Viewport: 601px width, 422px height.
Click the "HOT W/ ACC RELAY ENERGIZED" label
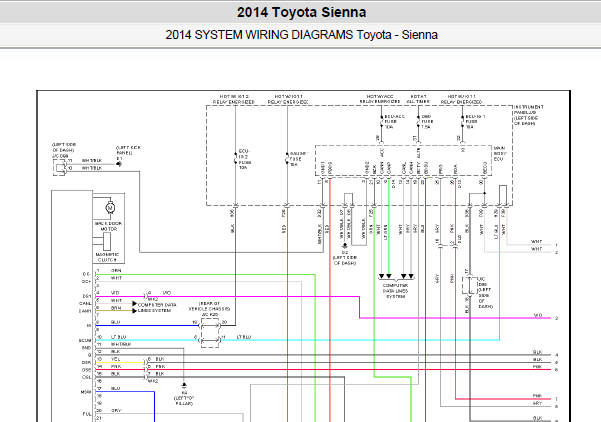pos(379,99)
